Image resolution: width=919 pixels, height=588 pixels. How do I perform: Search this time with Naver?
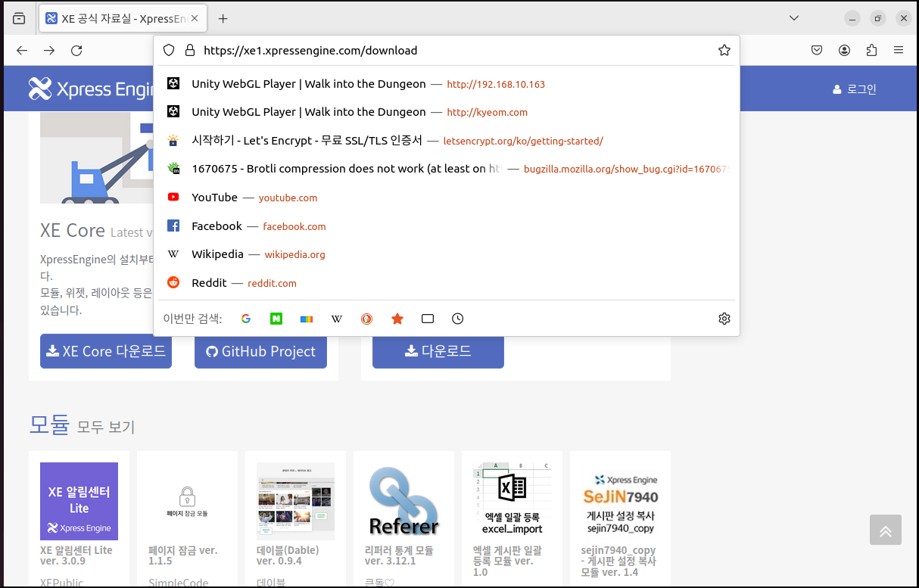pyautogui.click(x=276, y=319)
